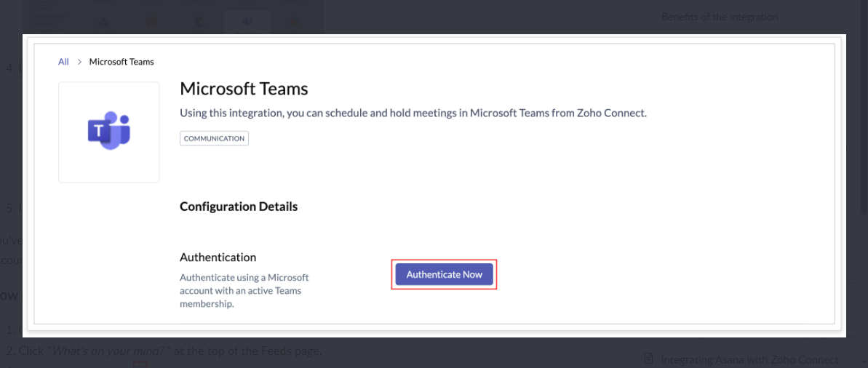Click the Authentication section label
868x368 pixels.
pos(218,257)
